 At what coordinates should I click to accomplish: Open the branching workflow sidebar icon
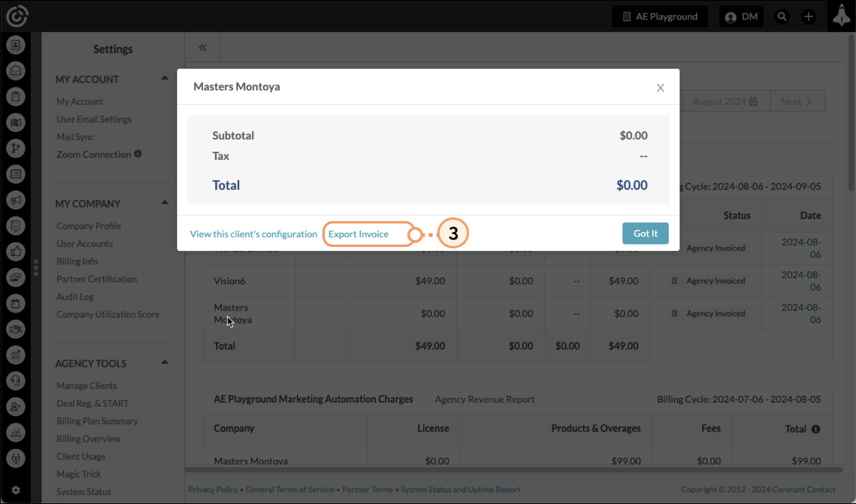[16, 148]
